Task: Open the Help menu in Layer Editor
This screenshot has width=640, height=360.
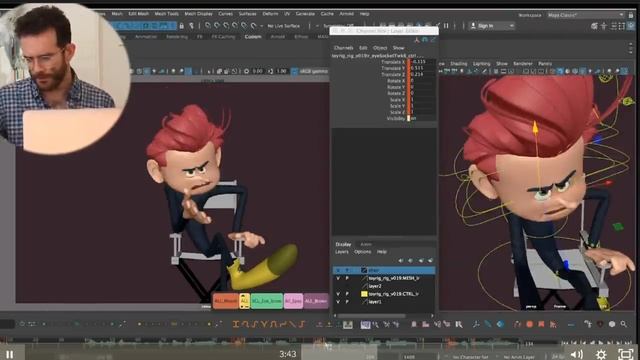Action: click(382, 252)
